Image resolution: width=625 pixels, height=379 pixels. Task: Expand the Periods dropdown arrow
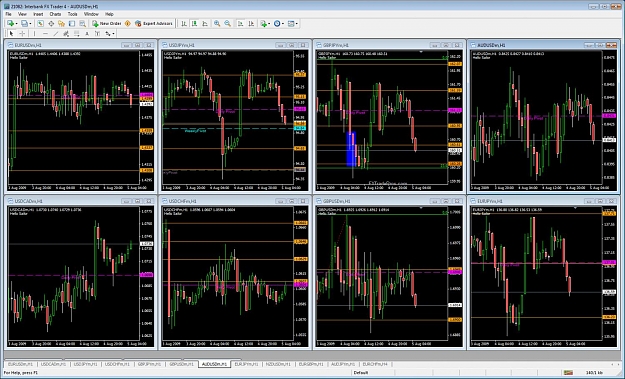click(x=283, y=24)
